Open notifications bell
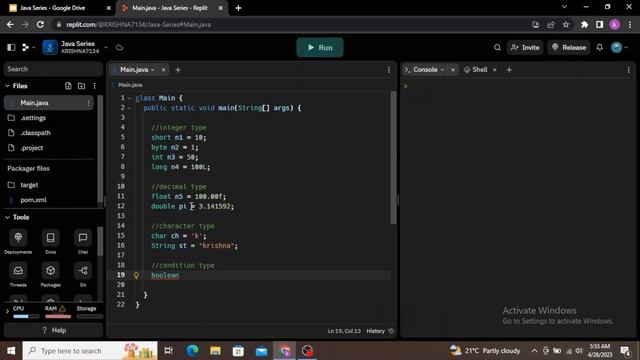 [600, 47]
